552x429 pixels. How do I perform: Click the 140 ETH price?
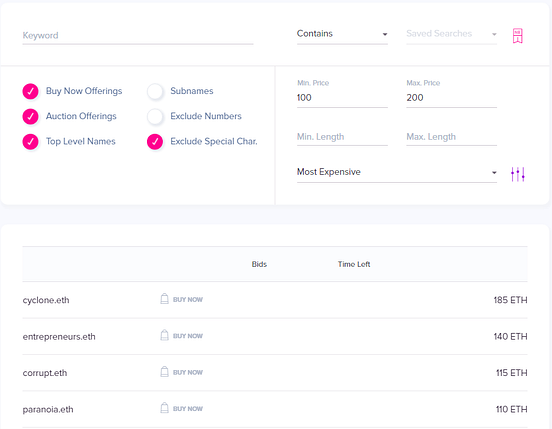click(510, 337)
